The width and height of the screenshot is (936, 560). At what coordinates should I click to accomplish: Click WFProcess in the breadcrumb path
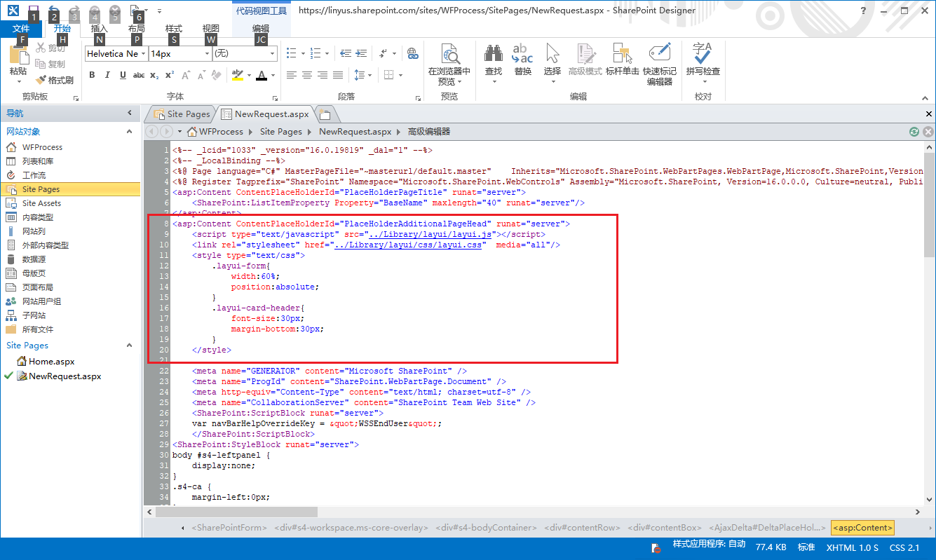[x=221, y=132]
